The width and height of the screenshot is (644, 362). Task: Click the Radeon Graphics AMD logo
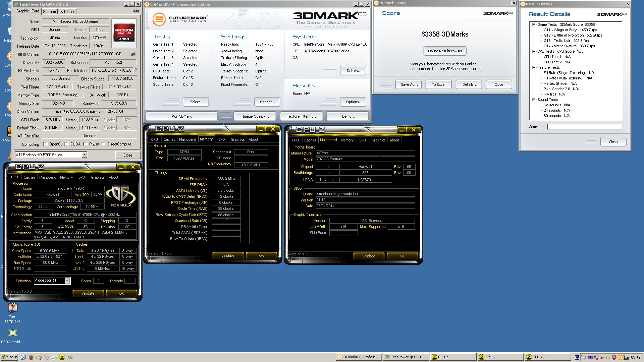point(124,33)
